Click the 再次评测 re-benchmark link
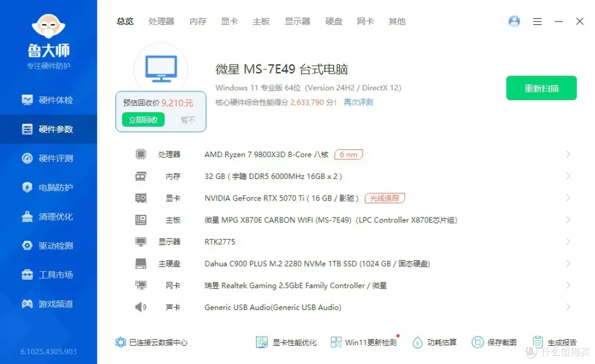The image size is (595, 364). (x=358, y=102)
